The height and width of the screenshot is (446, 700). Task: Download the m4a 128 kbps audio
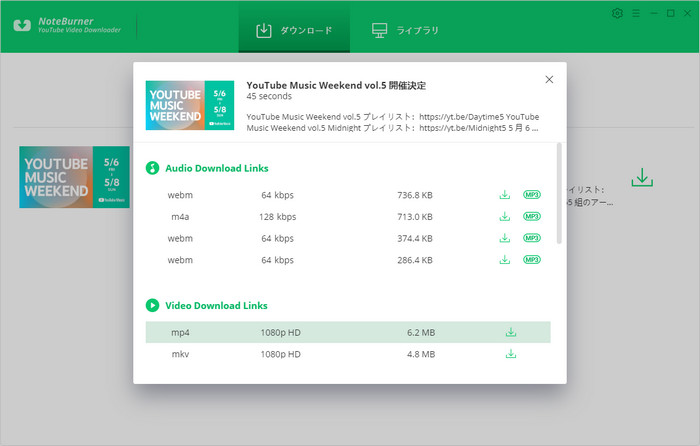(504, 217)
